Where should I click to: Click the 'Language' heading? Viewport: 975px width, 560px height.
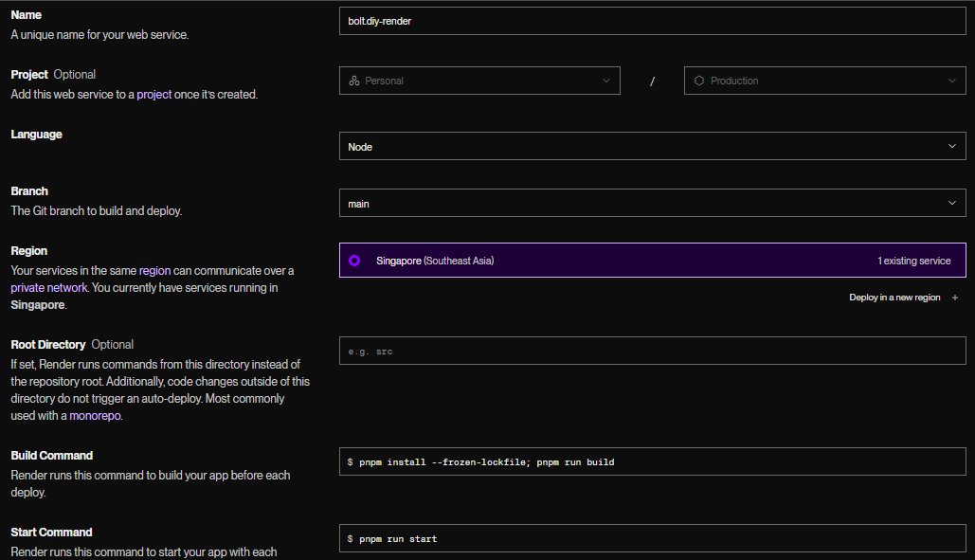[x=36, y=135]
